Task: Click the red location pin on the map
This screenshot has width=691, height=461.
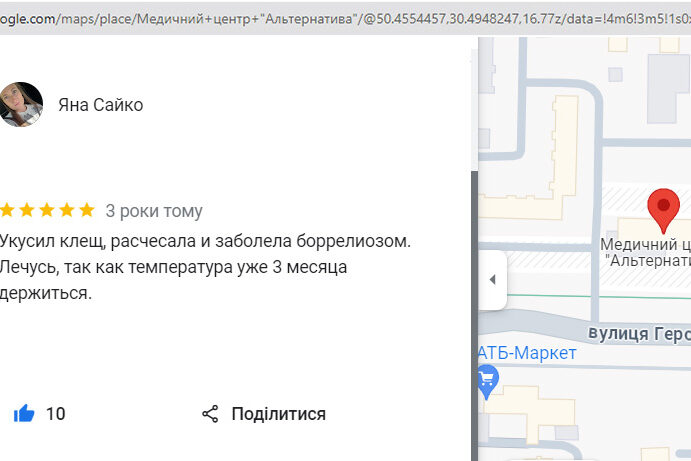Action: 662,209
